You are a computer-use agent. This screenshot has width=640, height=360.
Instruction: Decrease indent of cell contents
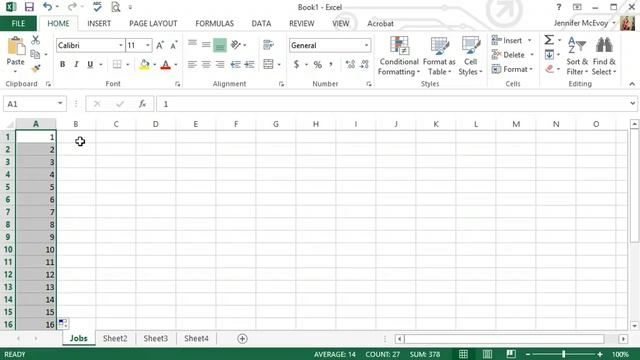(236, 64)
